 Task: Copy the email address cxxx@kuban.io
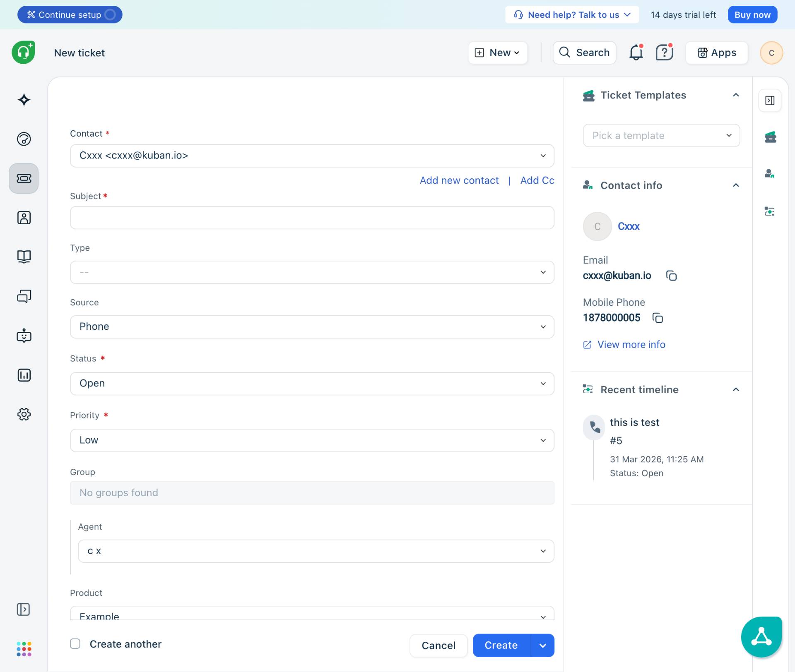(671, 276)
